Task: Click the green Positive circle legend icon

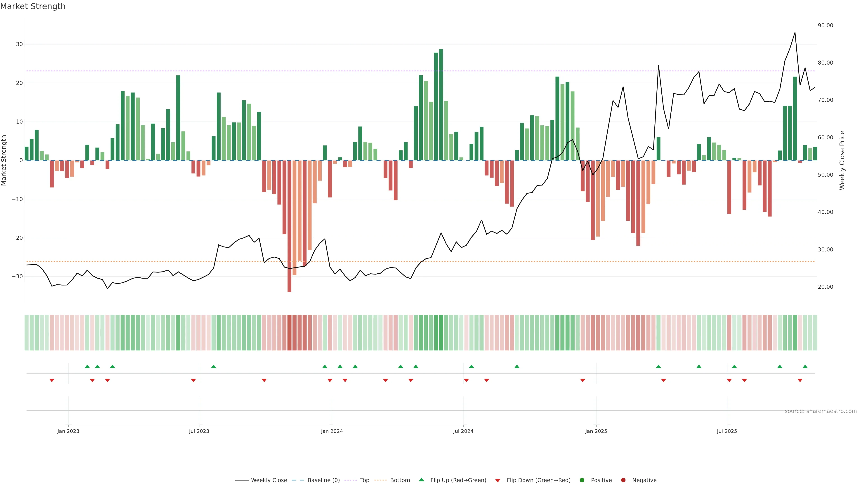Action: pos(582,480)
